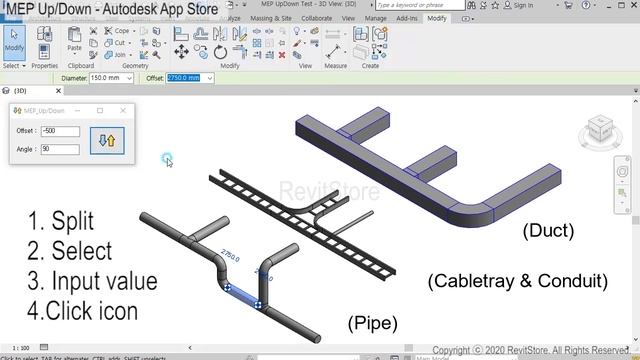
Task: Click the horizontal scrollbar left arrow
Action: pyautogui.click(x=190, y=348)
